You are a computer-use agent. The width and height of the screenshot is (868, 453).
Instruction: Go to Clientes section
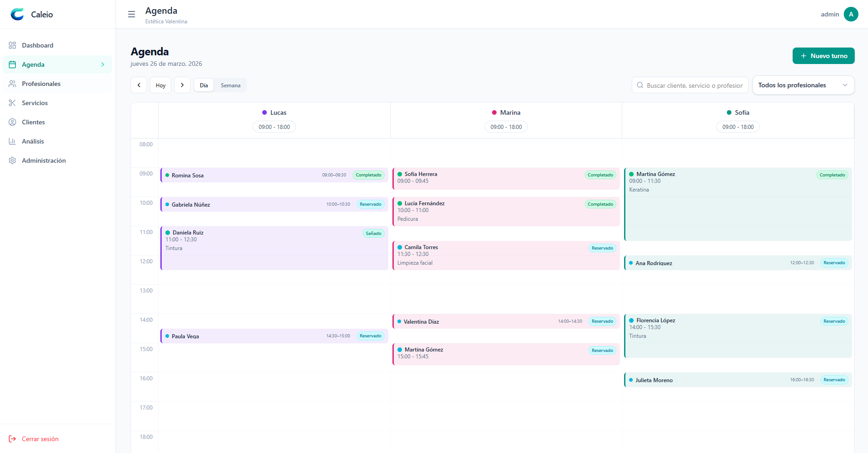coord(33,122)
